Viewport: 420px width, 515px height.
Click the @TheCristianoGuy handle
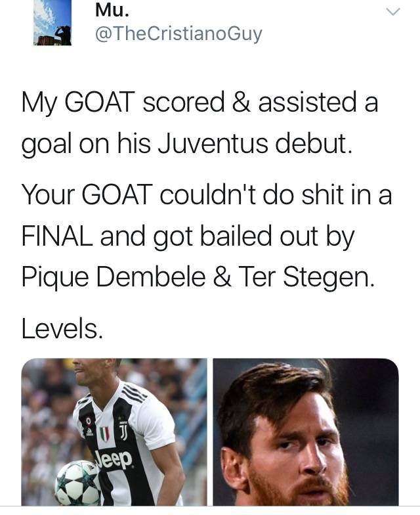178,34
